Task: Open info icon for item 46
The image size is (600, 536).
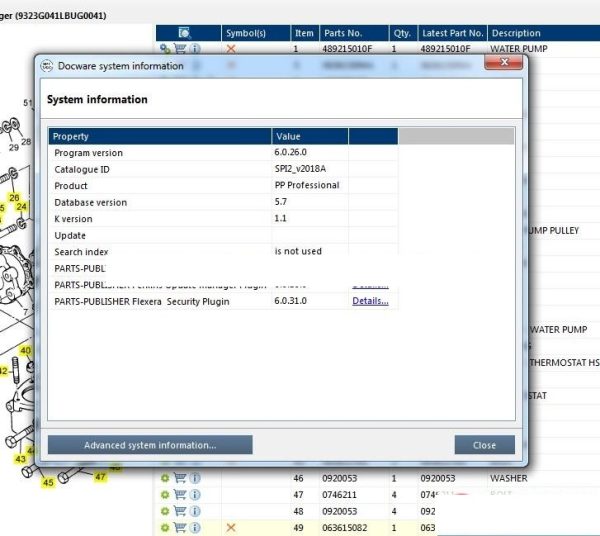Action: pyautogui.click(x=195, y=478)
